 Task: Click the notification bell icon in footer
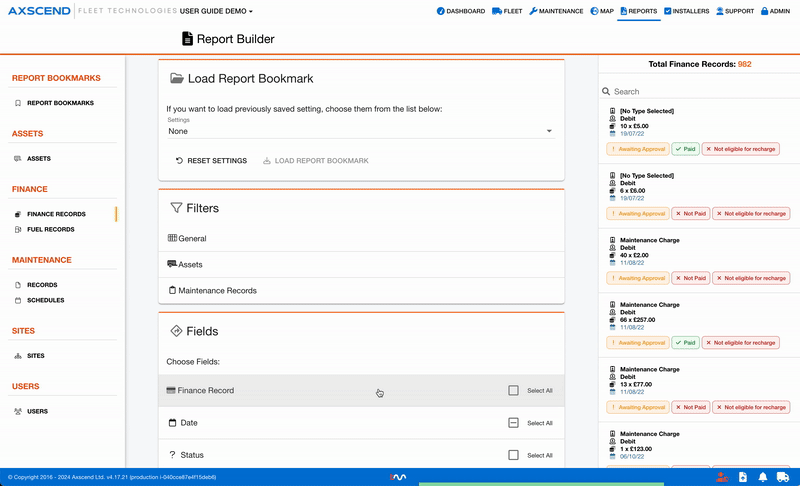tap(763, 477)
